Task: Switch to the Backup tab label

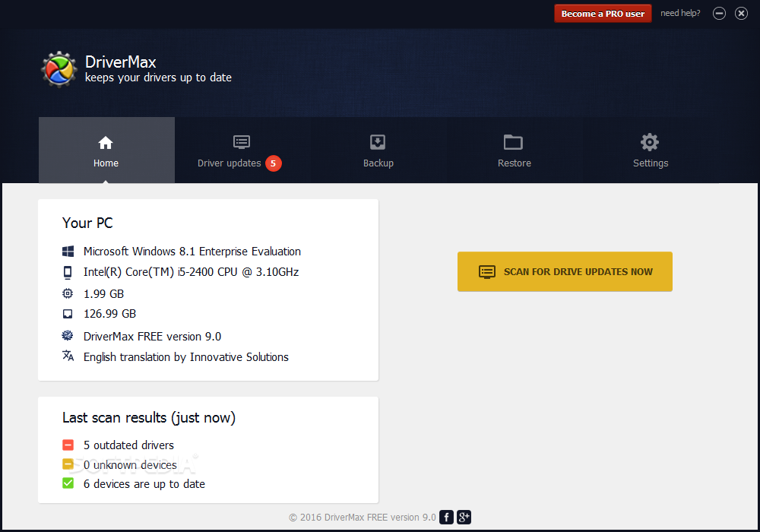Action: coord(378,163)
